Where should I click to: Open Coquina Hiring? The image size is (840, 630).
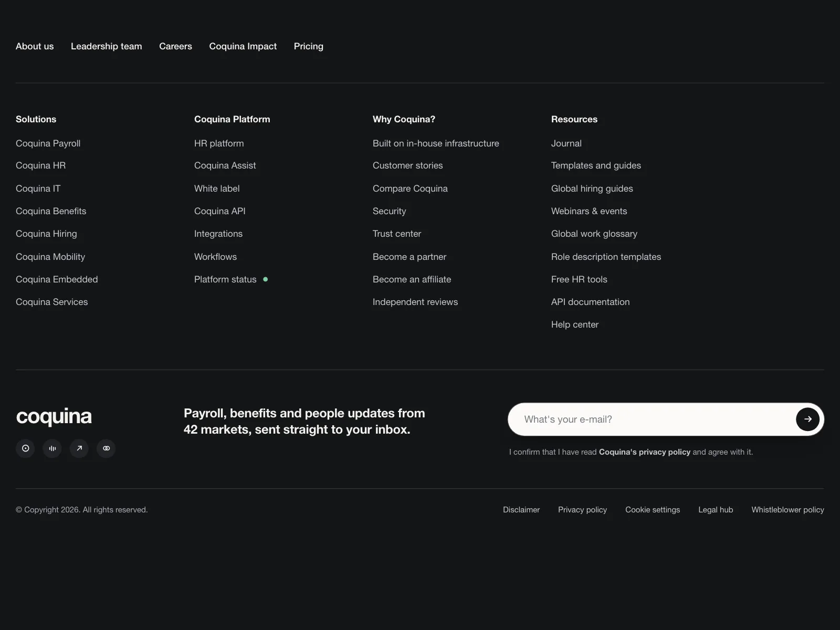[x=46, y=234]
